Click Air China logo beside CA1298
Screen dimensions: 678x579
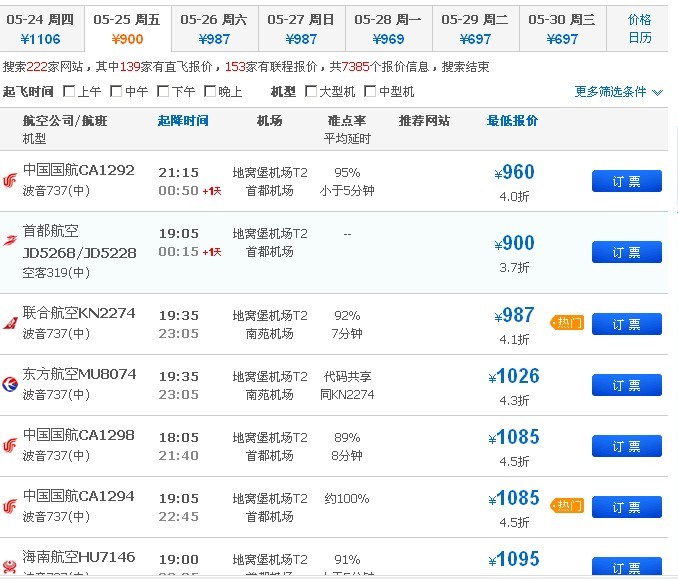(x=10, y=445)
